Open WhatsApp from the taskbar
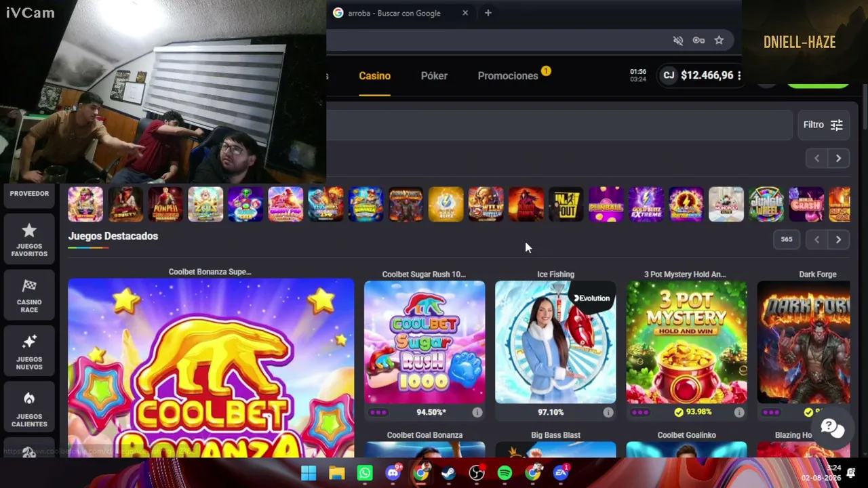The height and width of the screenshot is (488, 868). pos(365,472)
